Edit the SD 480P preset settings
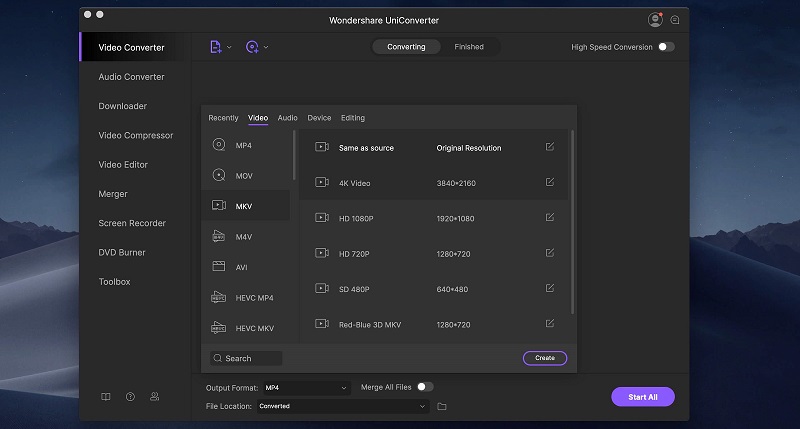Image resolution: width=800 pixels, height=429 pixels. click(549, 288)
